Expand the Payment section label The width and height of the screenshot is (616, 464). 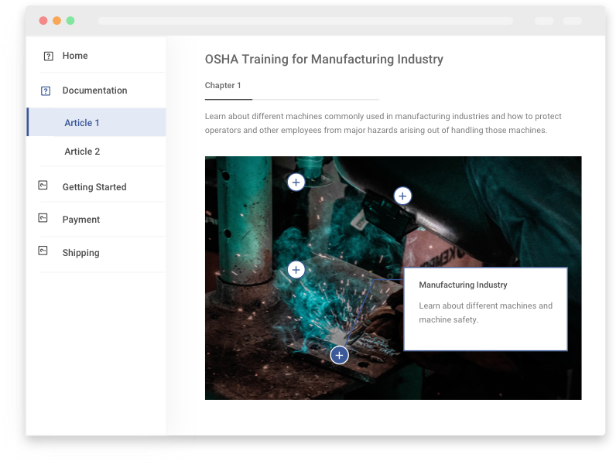point(81,219)
